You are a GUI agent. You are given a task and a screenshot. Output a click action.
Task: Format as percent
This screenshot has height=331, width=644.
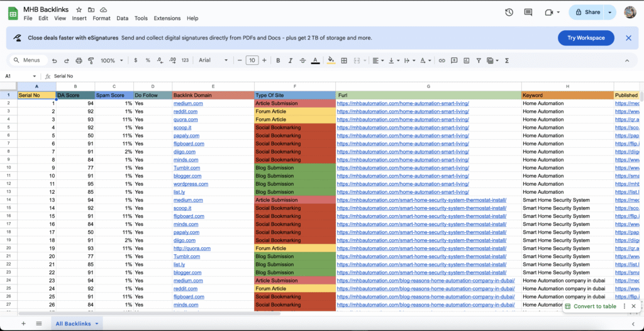click(148, 60)
